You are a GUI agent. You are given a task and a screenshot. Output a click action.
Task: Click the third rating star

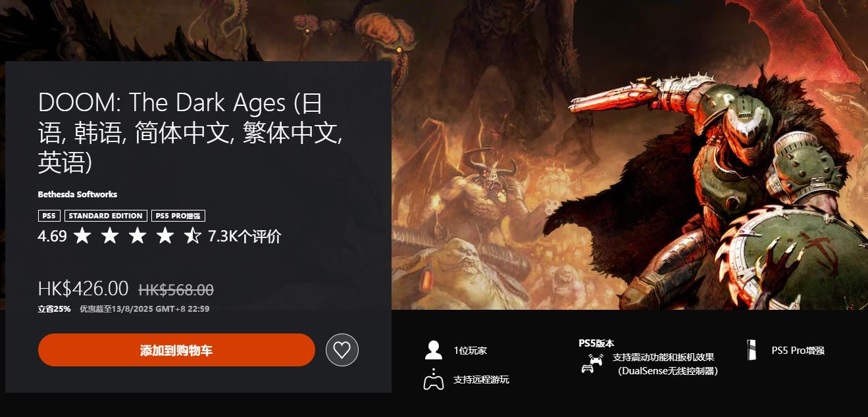click(x=137, y=235)
